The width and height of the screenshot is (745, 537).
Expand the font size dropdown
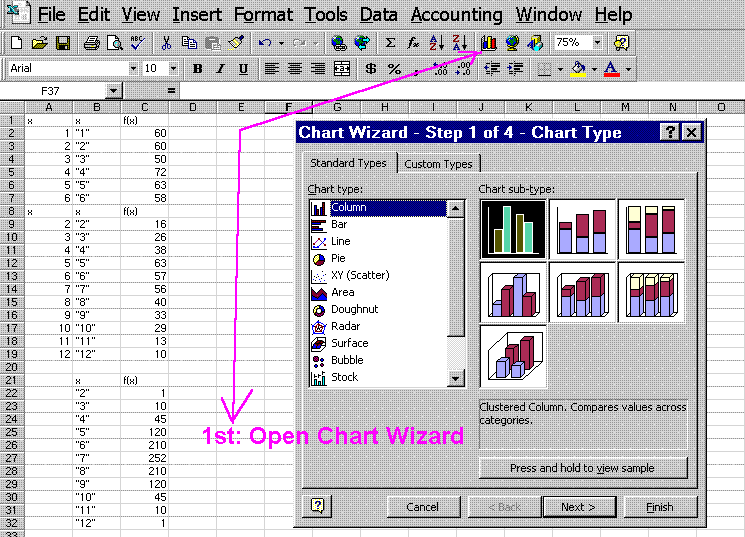point(174,69)
